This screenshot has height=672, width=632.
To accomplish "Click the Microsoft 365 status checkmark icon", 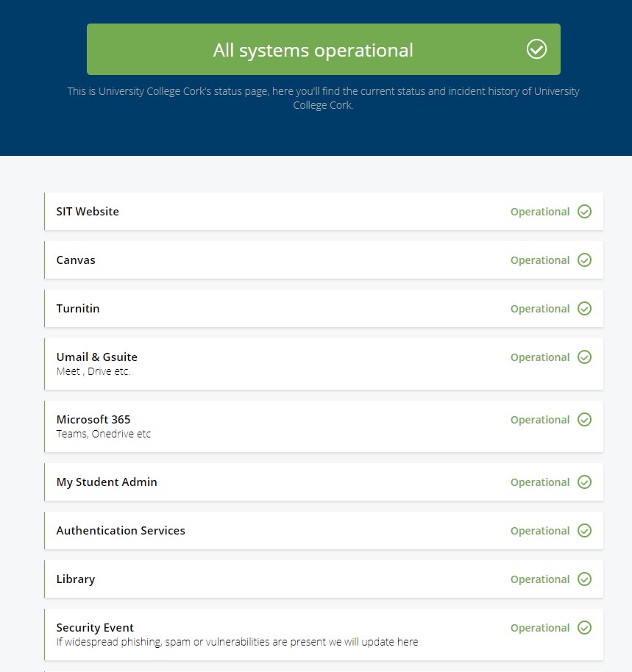I will pos(584,420).
